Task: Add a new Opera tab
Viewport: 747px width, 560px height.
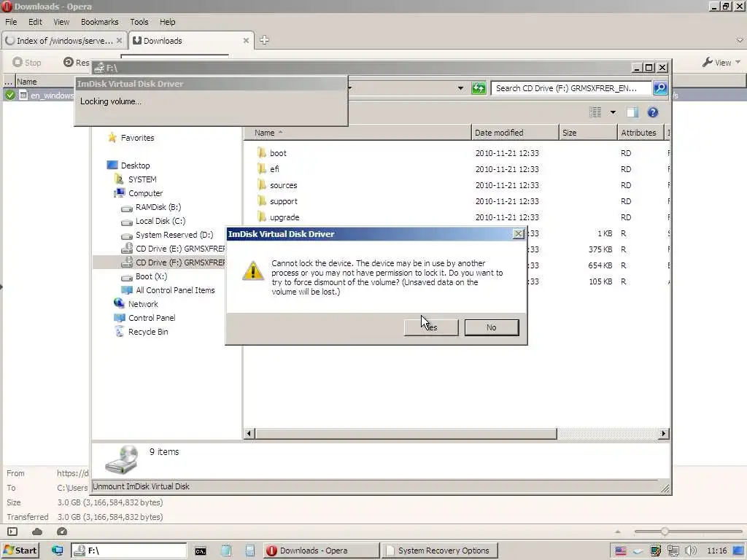Action: coord(264,41)
